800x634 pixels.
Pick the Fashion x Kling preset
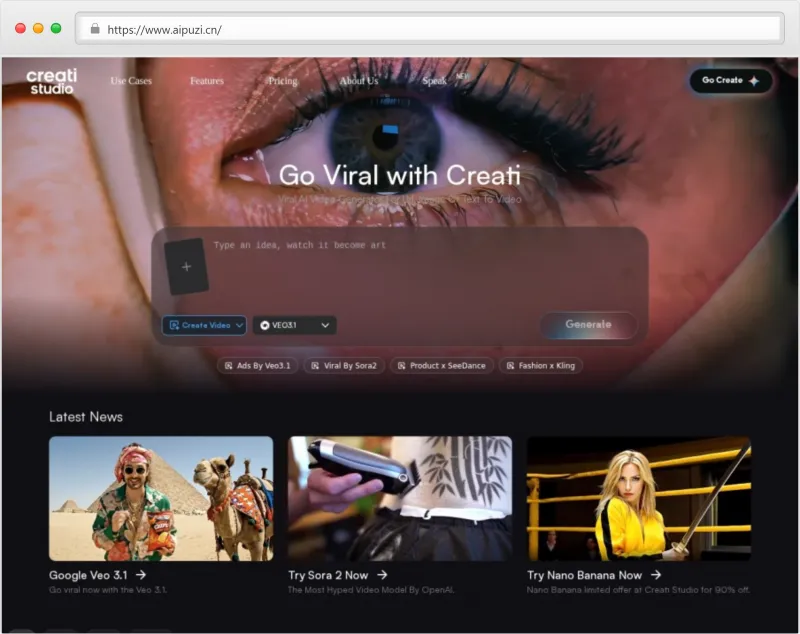tap(540, 366)
